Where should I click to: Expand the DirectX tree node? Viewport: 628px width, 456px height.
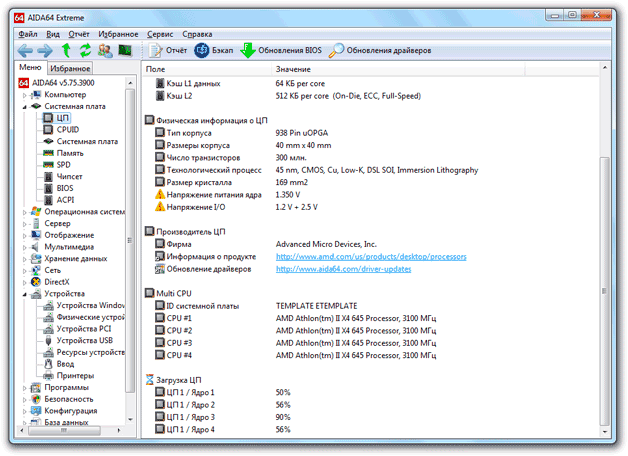pyautogui.click(x=24, y=282)
